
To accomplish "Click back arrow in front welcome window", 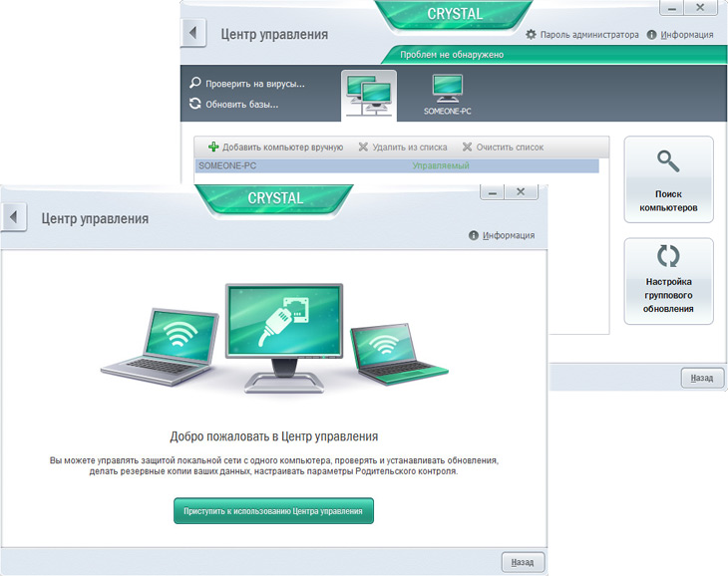I will [14, 216].
